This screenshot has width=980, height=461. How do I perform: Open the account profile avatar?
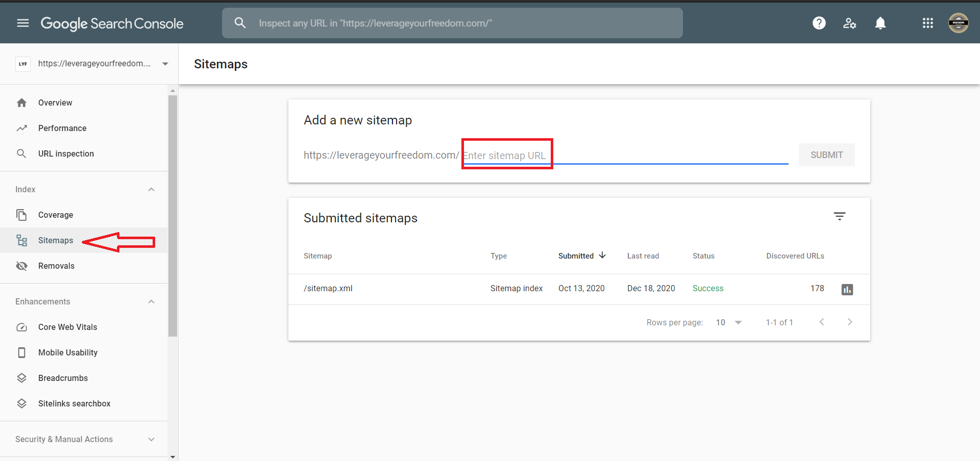click(x=959, y=23)
